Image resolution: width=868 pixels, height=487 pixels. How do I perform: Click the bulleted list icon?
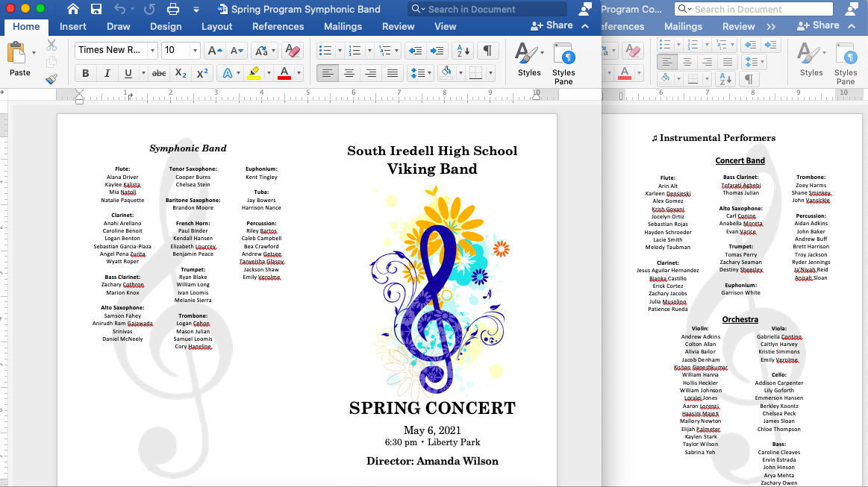pos(325,51)
